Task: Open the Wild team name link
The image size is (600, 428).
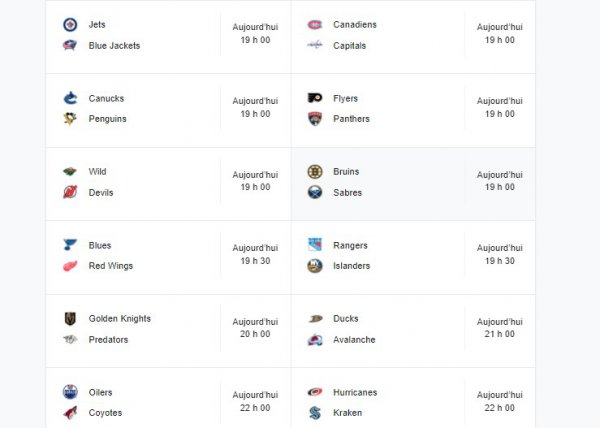Action: [x=97, y=172]
